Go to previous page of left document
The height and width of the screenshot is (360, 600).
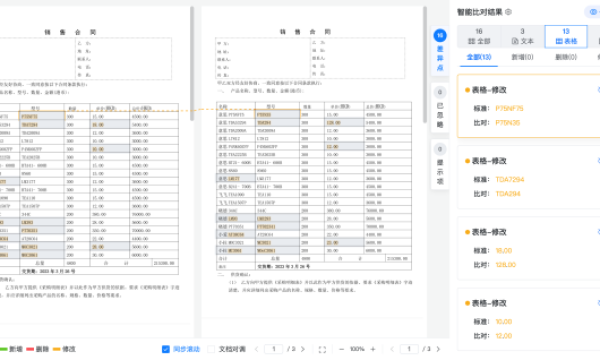[x=256, y=349]
